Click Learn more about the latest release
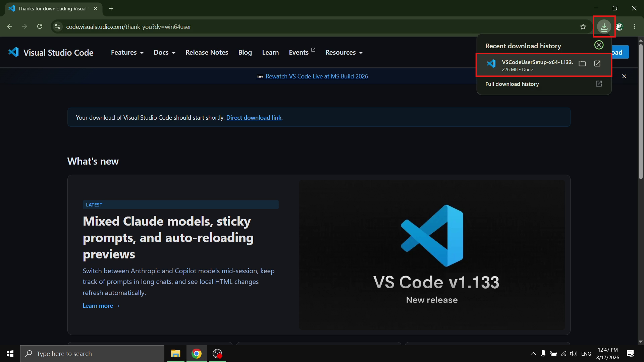The image size is (644, 362). pos(101,306)
